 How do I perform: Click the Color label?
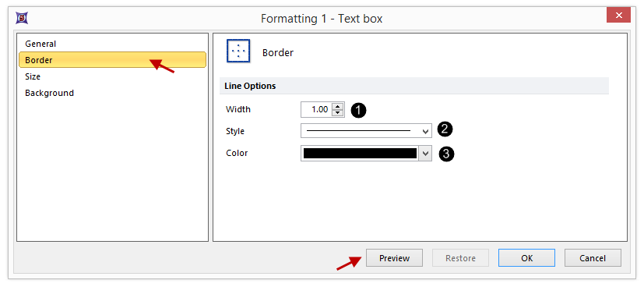pyautogui.click(x=237, y=154)
